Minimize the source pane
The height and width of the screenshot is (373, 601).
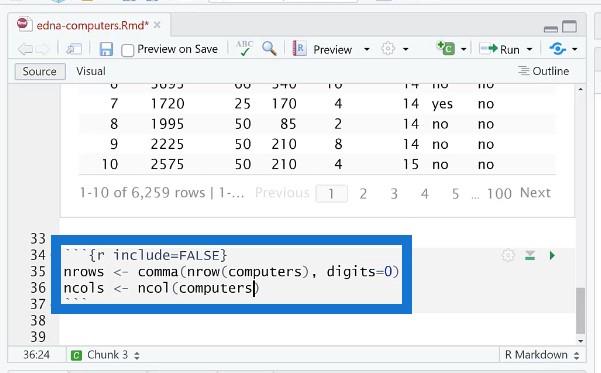tap(551, 28)
